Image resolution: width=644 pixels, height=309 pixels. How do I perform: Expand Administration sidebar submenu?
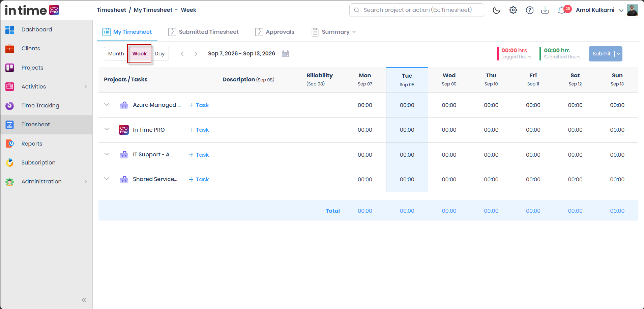[86, 181]
